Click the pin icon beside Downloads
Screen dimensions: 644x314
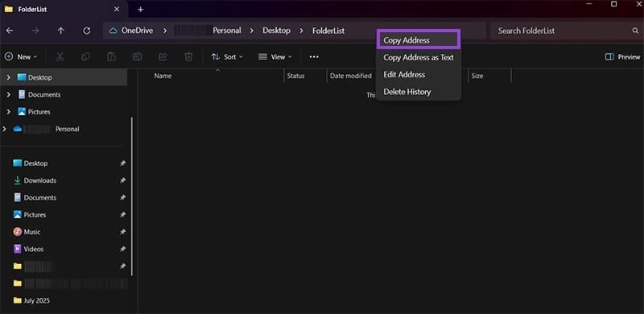point(122,180)
